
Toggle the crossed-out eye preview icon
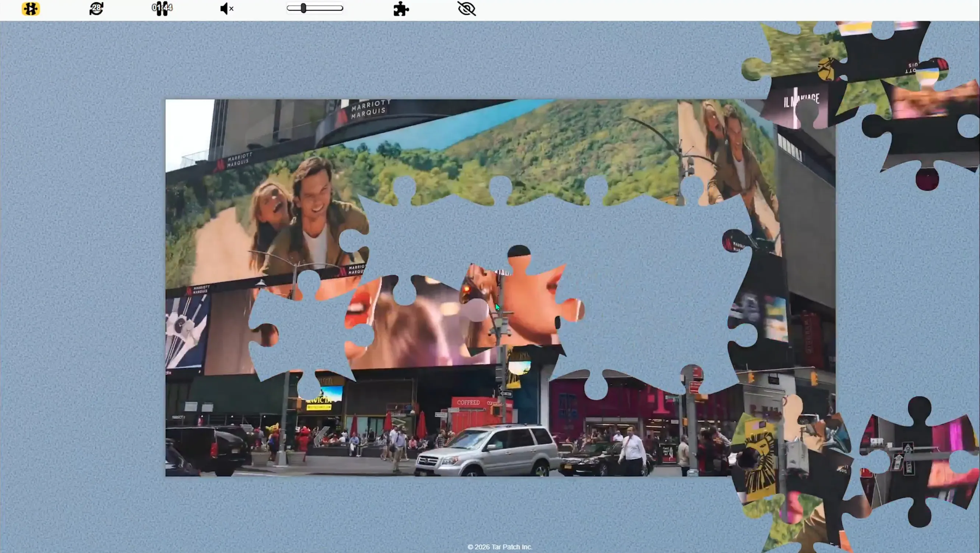pyautogui.click(x=467, y=8)
